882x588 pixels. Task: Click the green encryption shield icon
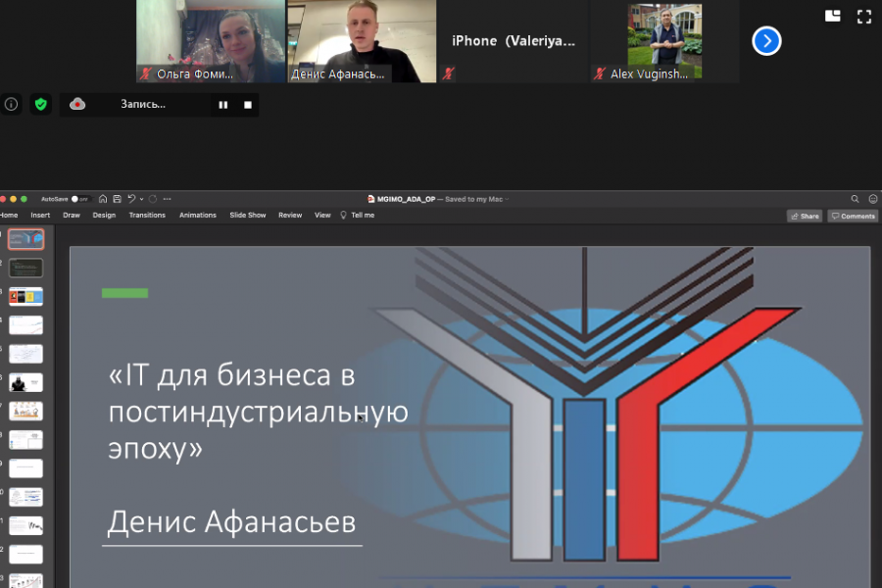click(x=40, y=104)
